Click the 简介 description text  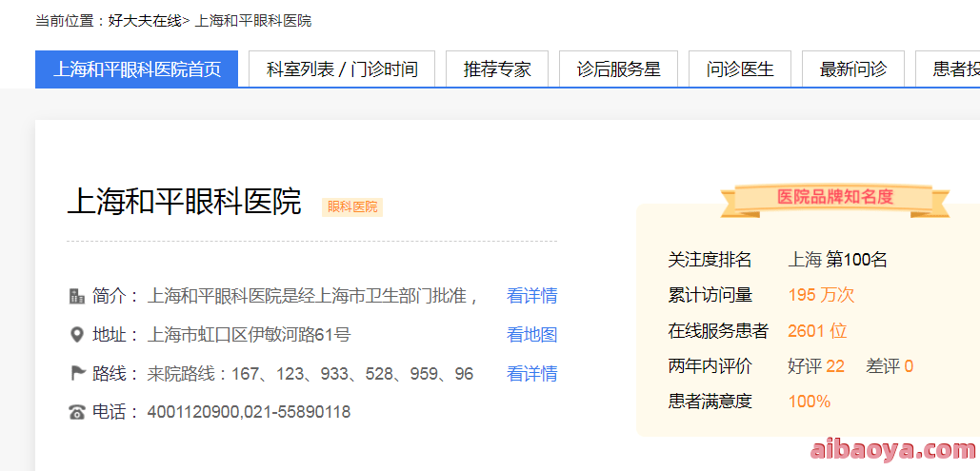click(312, 296)
